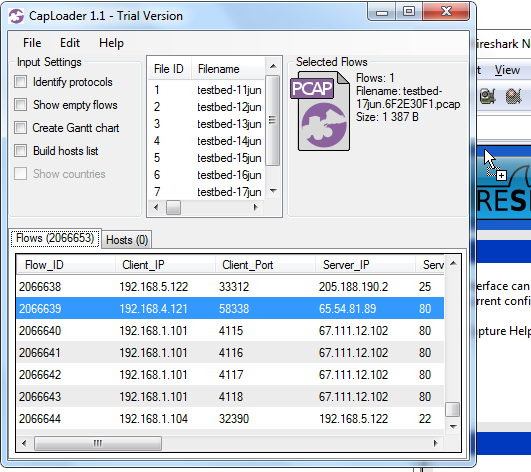Toggle the Show countries checkbox
This screenshot has width=531, height=472.
point(21,174)
